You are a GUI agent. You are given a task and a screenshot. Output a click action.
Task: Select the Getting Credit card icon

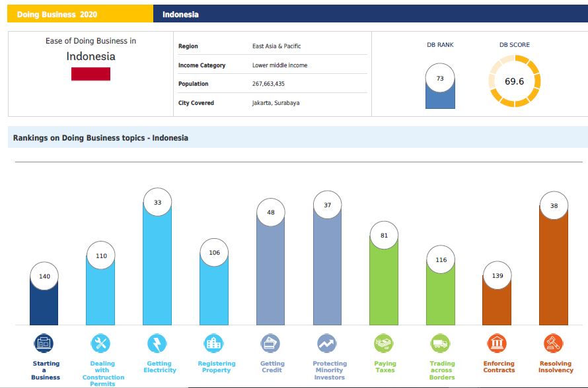point(271,343)
